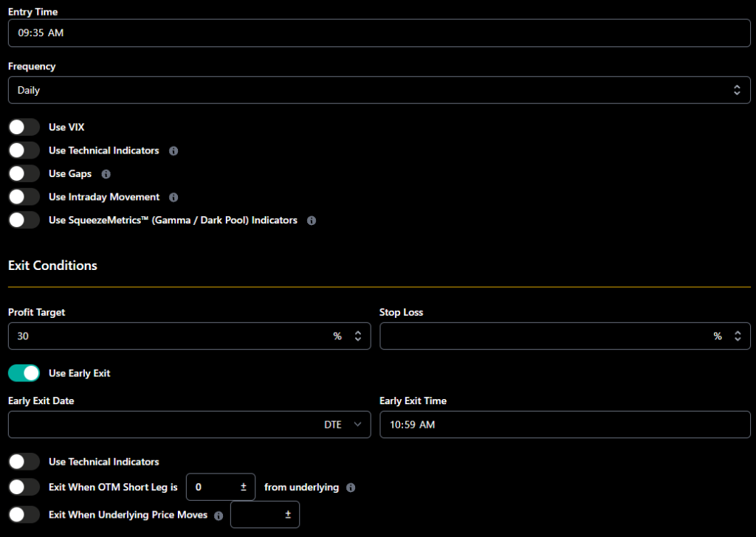Toggle Exit When OTM Short Leg option
The height and width of the screenshot is (537, 756).
(x=24, y=487)
